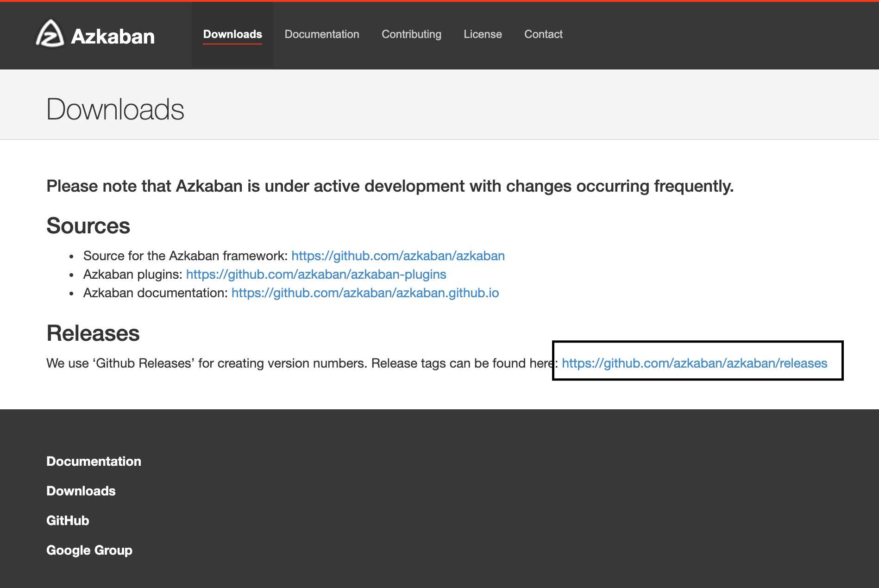Open the Documentation navigation item in header
The height and width of the screenshot is (588, 879).
(322, 34)
